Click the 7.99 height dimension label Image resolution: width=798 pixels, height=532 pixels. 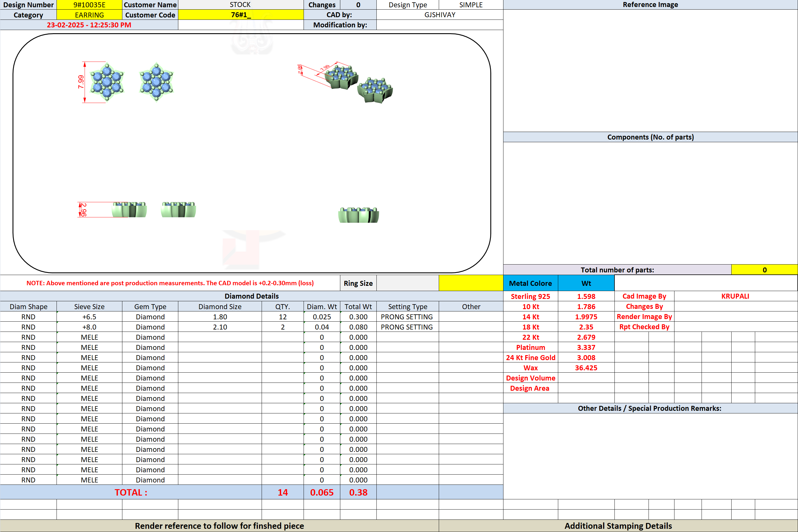(x=81, y=82)
